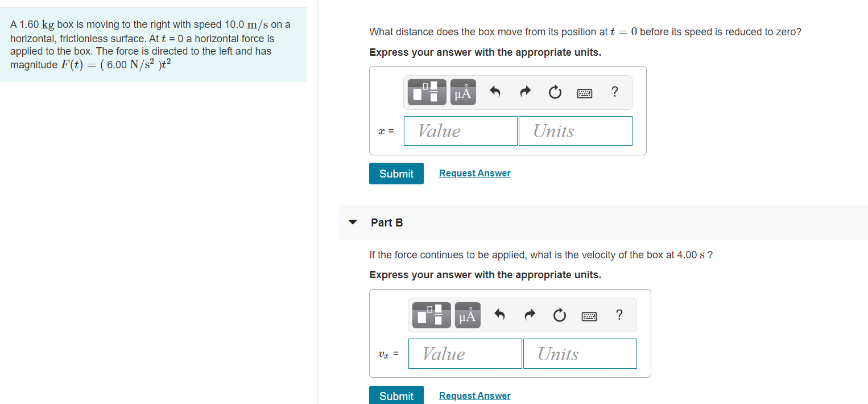
Task: Click the μÅ units icon above the Part A answer
Action: point(462,92)
